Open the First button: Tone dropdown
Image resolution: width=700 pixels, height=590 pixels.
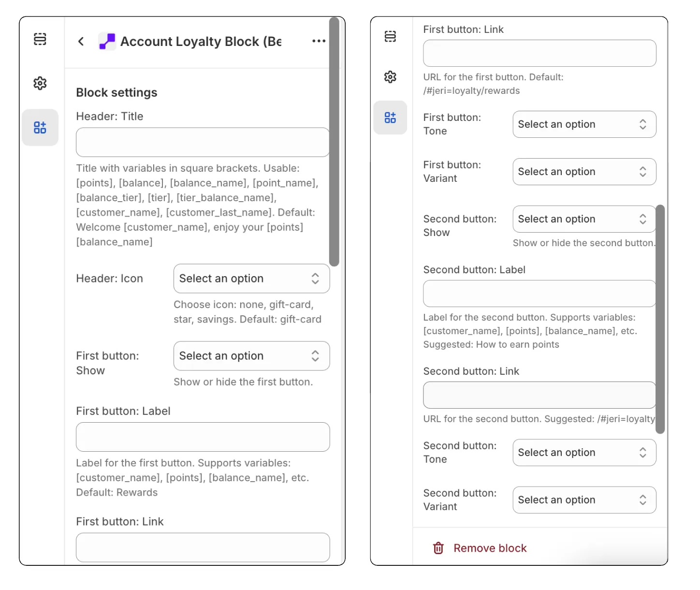[584, 124]
